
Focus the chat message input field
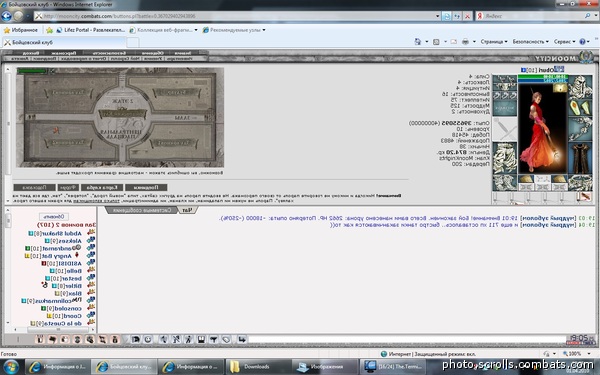coord(407,339)
